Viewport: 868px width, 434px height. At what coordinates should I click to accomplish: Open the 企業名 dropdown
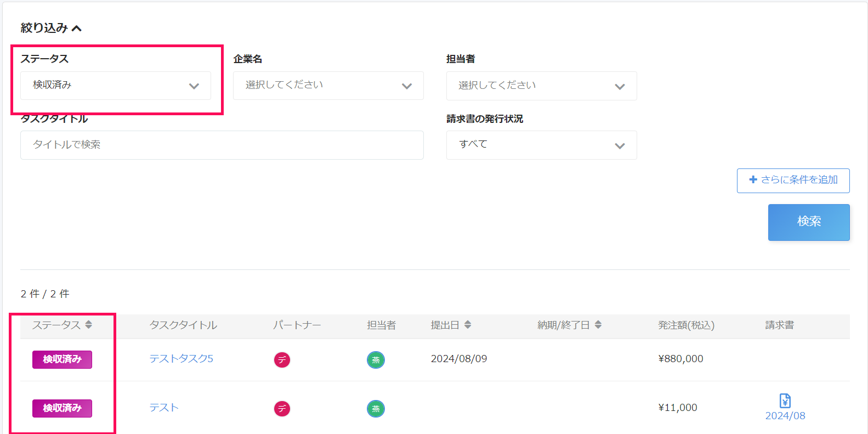(328, 86)
